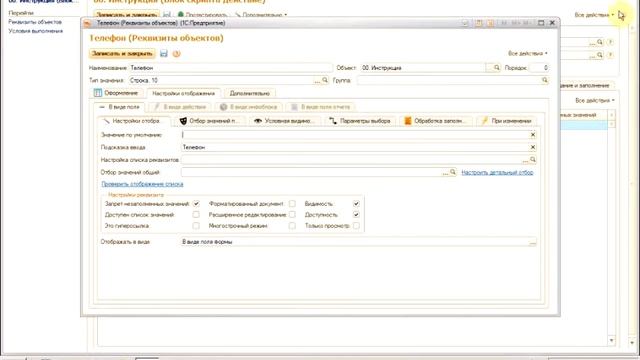Open the Параметры выбора tab
The height and width of the screenshot is (360, 640).
point(360,121)
